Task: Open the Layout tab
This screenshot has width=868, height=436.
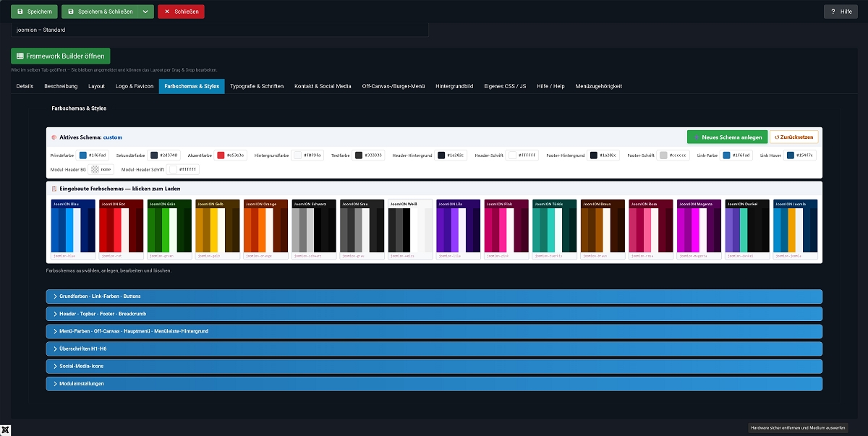Action: coord(97,86)
